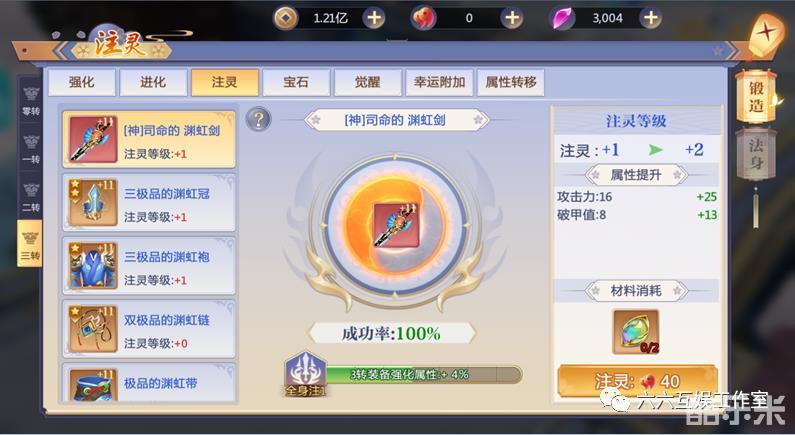Switch to the 强化 tab
Screen dimensions: 795x435
(82, 83)
